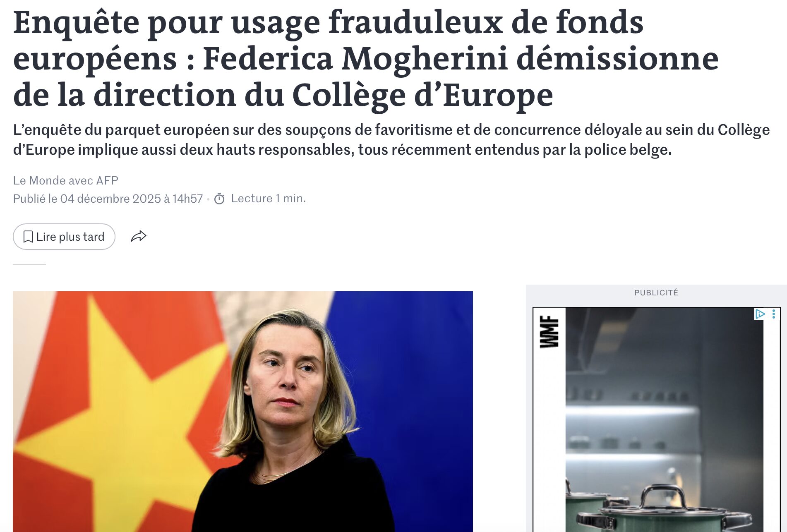Click Collège d'Europe in the headline's last line

(x=422, y=95)
